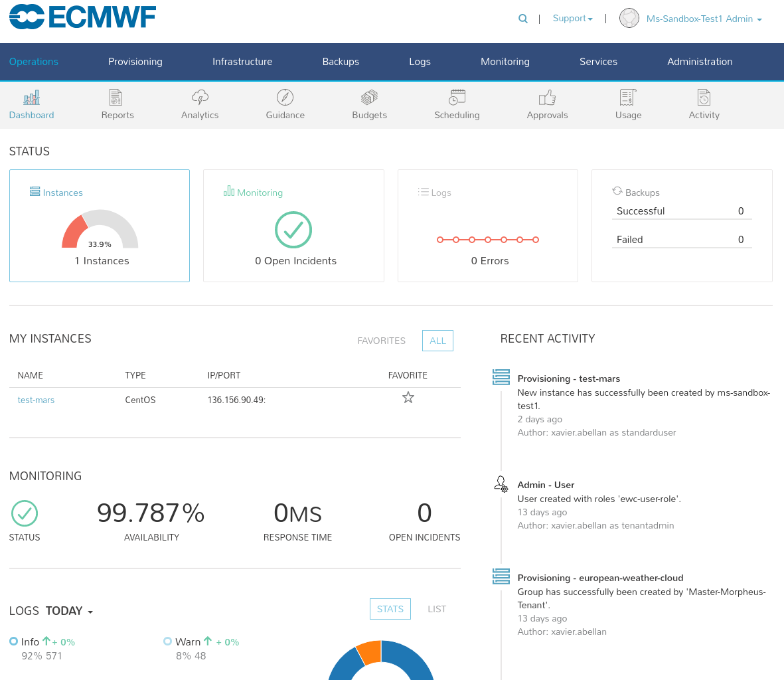Click the Logs list icon in status card

pos(424,191)
